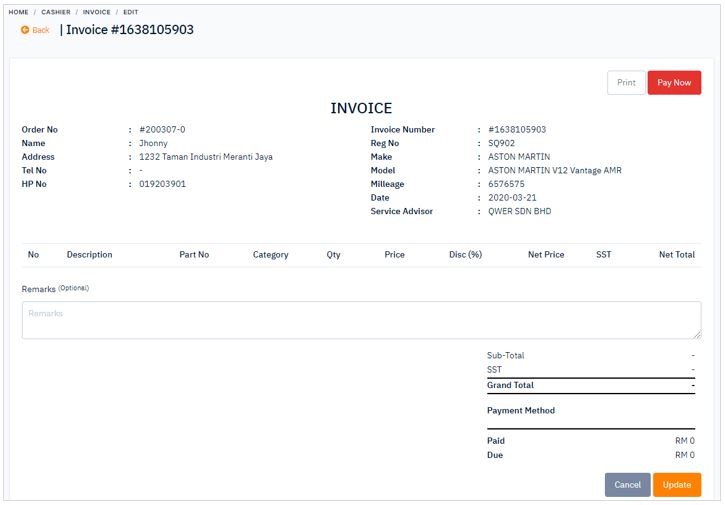Click the red Pay Now button
Viewport: 725px width, 505px height.
[x=674, y=83]
